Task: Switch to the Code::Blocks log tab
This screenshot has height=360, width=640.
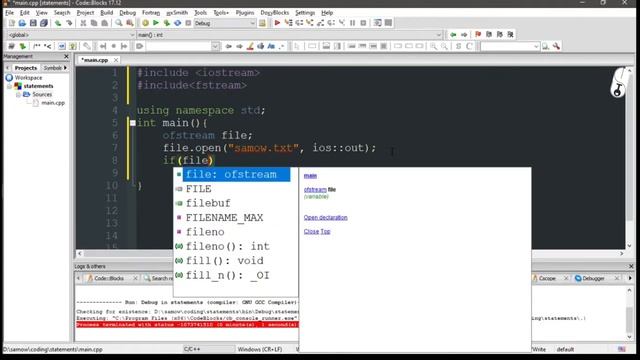Action: pyautogui.click(x=109, y=278)
